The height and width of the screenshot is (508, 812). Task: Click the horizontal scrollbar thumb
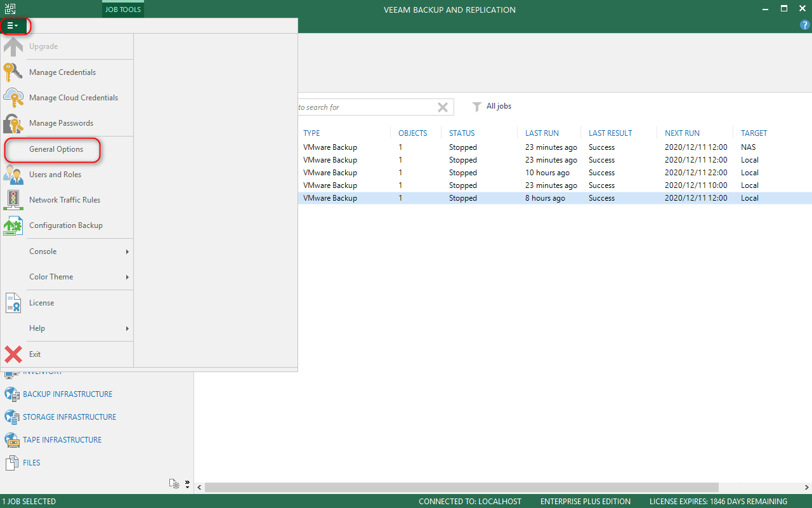(x=462, y=487)
